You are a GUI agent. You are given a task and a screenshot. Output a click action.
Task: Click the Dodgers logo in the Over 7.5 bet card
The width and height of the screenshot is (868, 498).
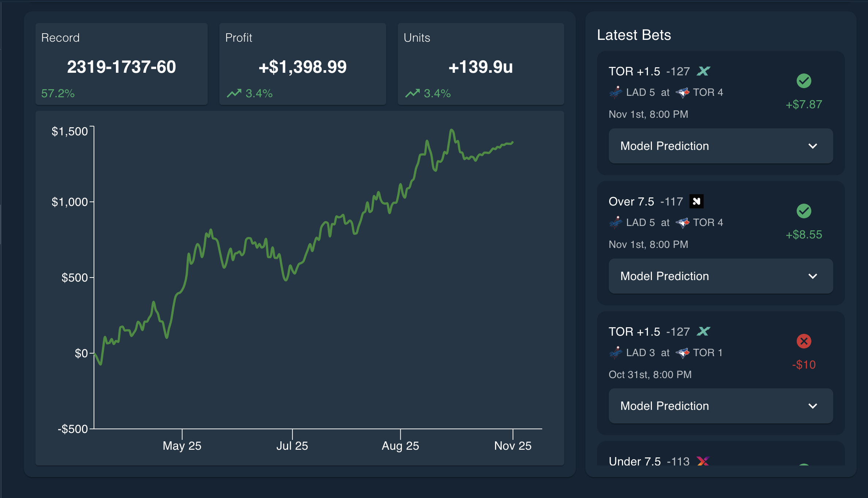point(616,223)
